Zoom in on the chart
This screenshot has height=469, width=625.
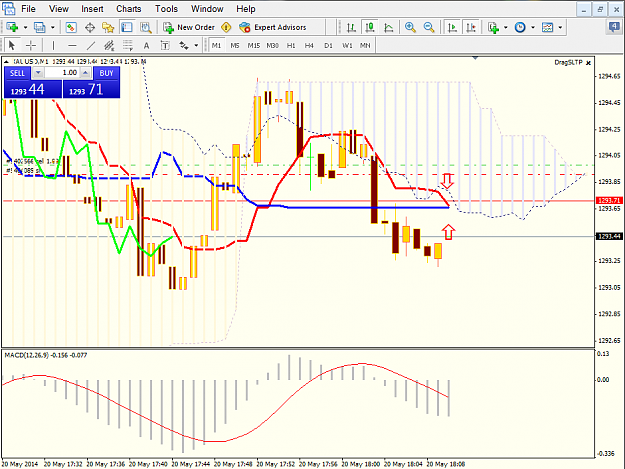click(x=410, y=27)
